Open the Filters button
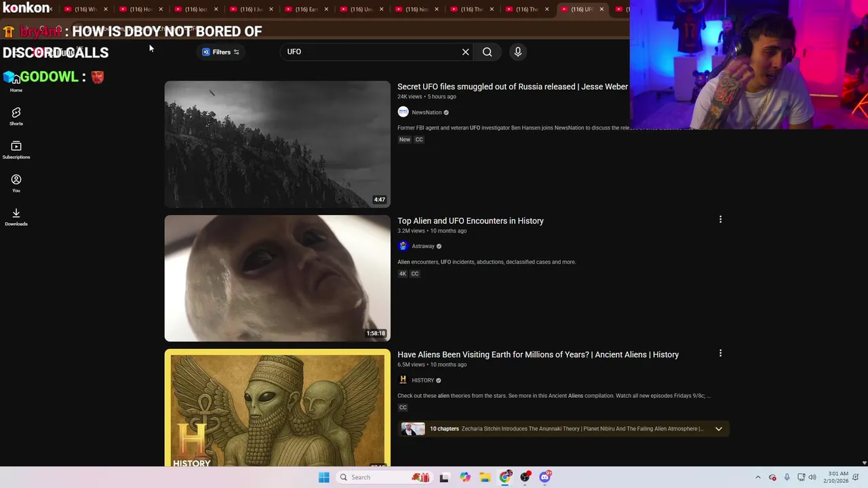 220,52
